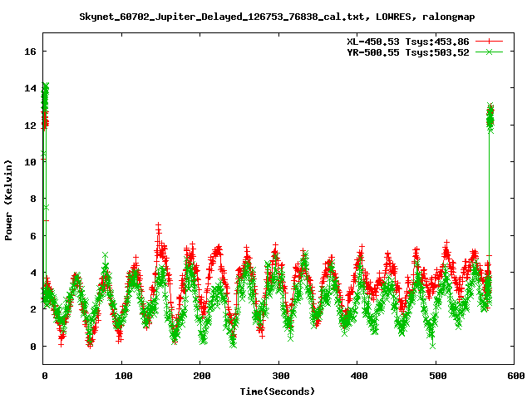
Task: Click the x-axis tick label 300
Action: coord(281,376)
